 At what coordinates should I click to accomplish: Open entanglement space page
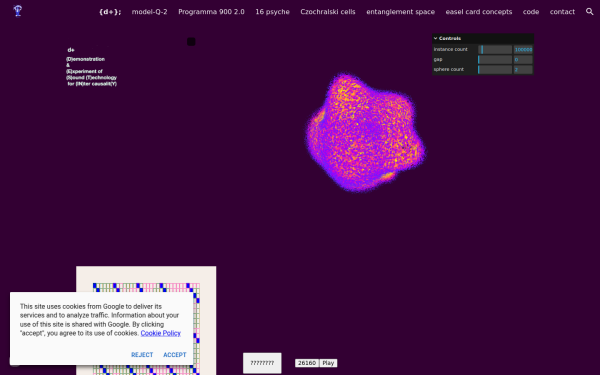coord(400,12)
